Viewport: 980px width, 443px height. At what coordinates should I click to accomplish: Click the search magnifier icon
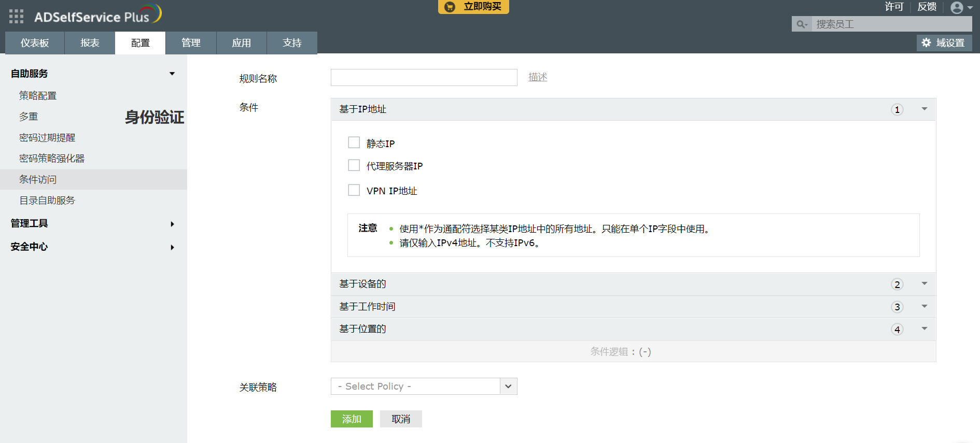pyautogui.click(x=802, y=24)
